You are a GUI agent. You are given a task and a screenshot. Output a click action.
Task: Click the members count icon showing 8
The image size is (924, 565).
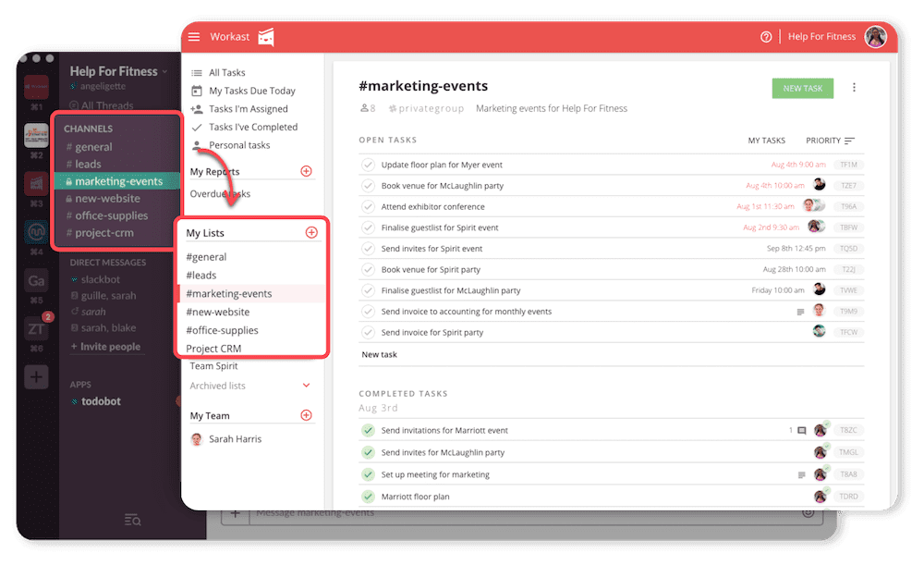(368, 108)
